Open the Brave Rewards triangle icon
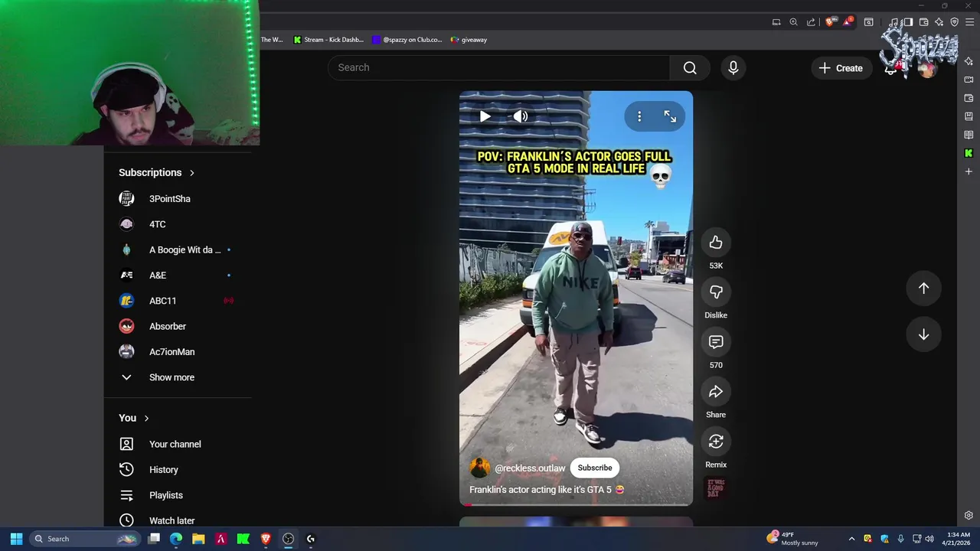This screenshot has width=980, height=551. tap(847, 22)
